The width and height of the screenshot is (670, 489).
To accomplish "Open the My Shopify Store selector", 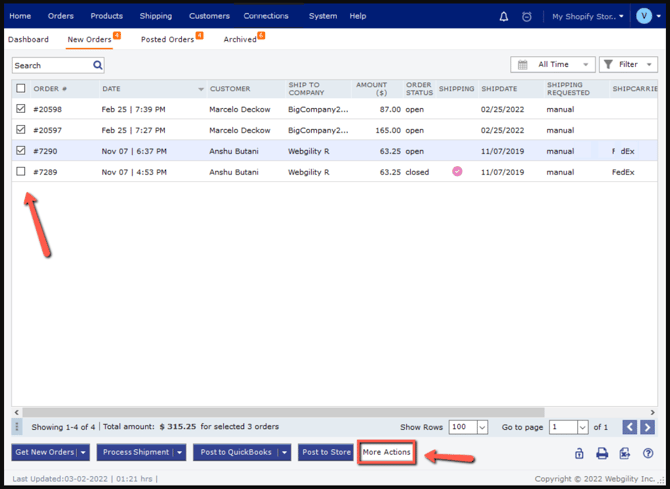I will click(588, 16).
